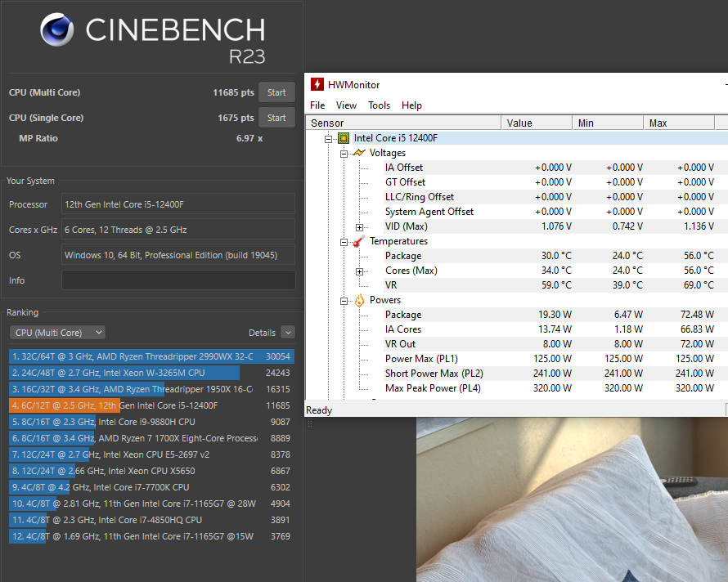Click the Processor field showing i5-12400F
The image size is (728, 582).
pos(178,204)
